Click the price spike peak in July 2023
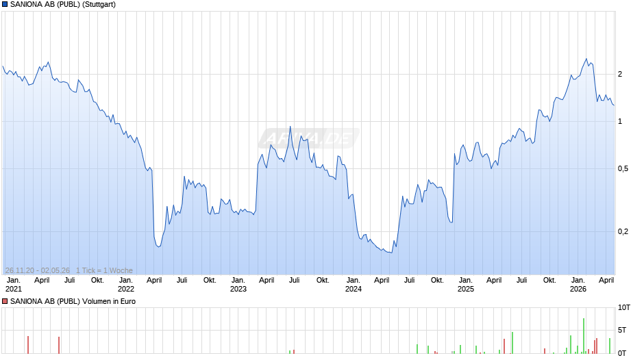The height and width of the screenshot is (360, 644). [290, 126]
